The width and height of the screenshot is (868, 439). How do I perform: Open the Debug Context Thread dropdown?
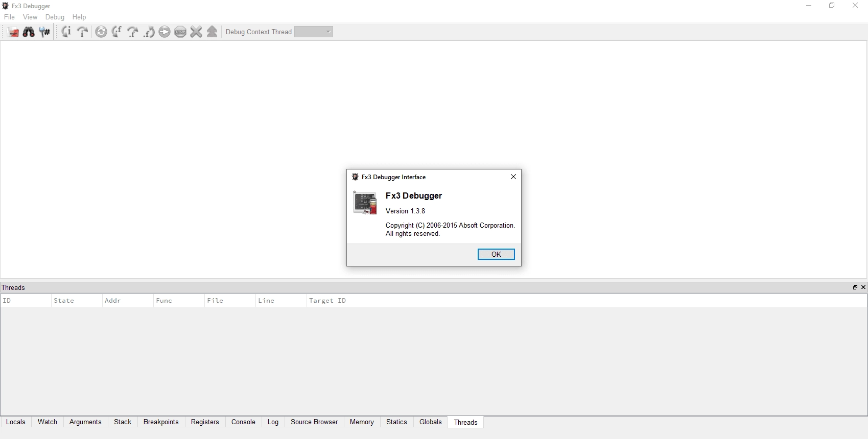click(314, 32)
